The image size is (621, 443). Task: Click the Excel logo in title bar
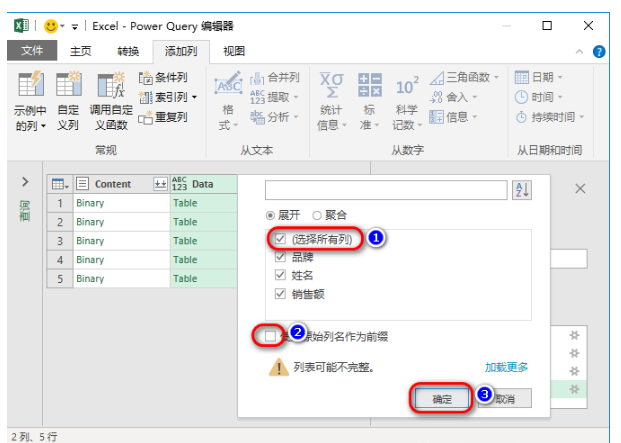coord(21,26)
